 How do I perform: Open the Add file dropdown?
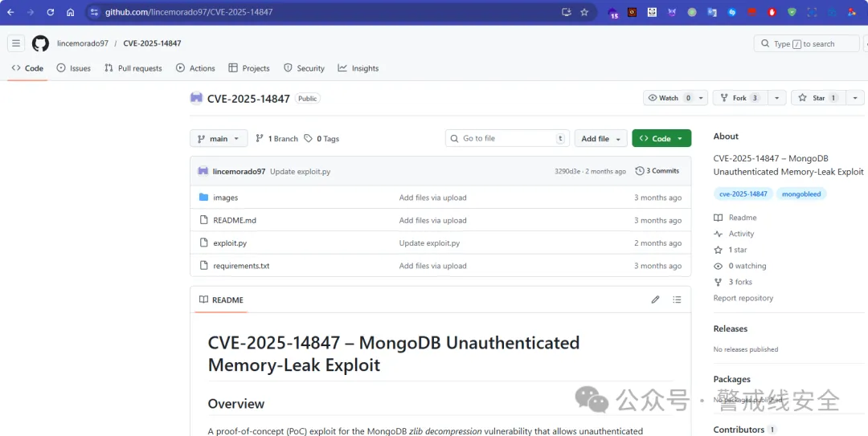click(601, 138)
